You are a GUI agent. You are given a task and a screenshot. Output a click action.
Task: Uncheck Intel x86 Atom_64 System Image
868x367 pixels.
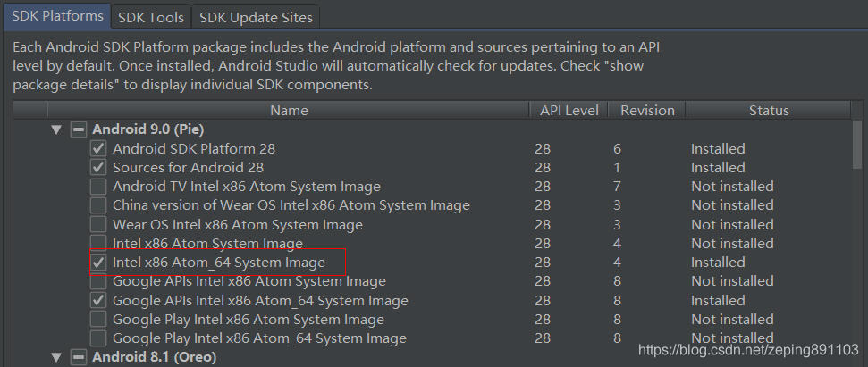coord(98,263)
